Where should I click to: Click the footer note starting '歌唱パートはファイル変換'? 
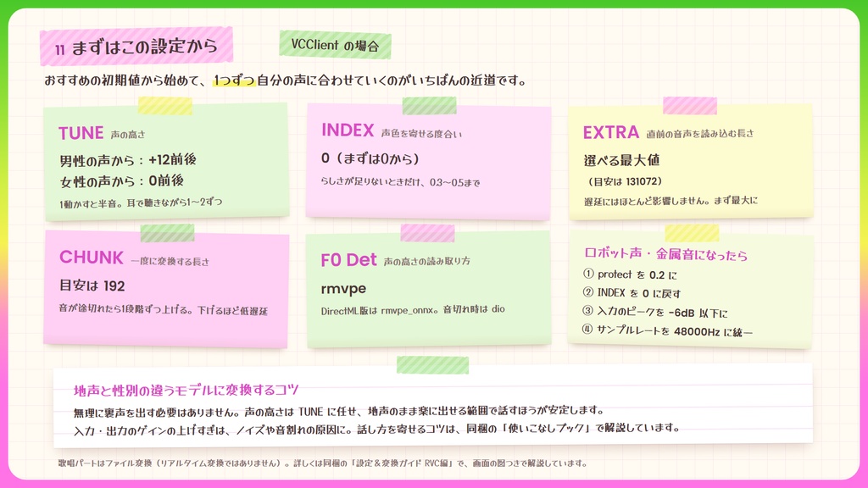[323, 463]
